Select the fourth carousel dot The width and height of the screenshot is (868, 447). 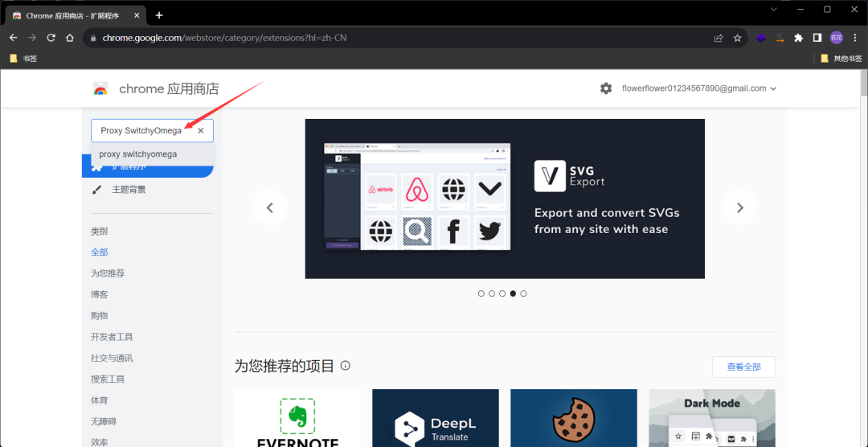point(513,293)
